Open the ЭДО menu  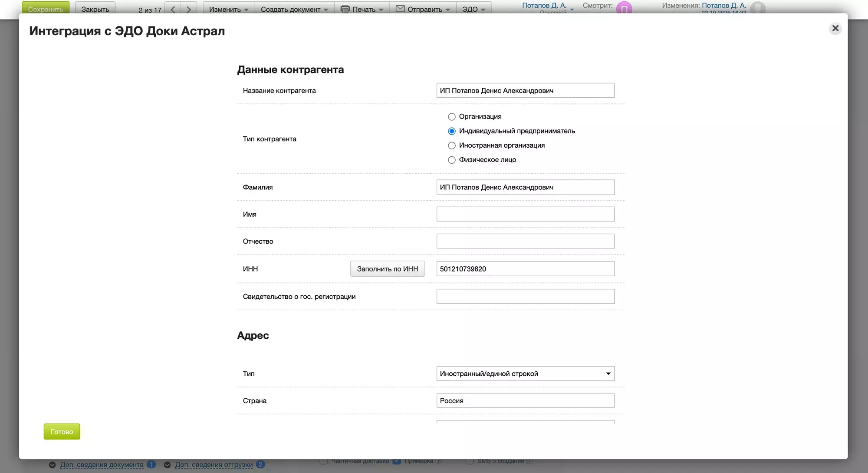473,9
